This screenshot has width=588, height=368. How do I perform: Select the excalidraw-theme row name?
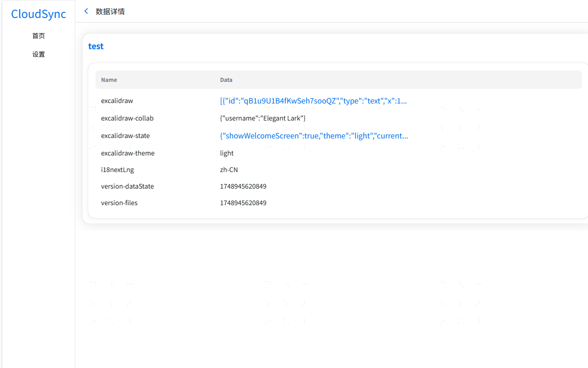click(128, 153)
